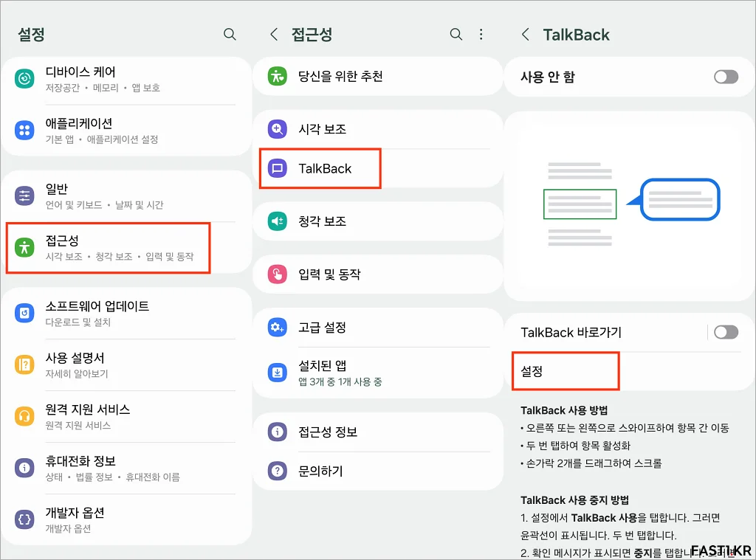Tap the 당신을 위한 추천 icon
This screenshot has width=756, height=560.
(x=278, y=76)
